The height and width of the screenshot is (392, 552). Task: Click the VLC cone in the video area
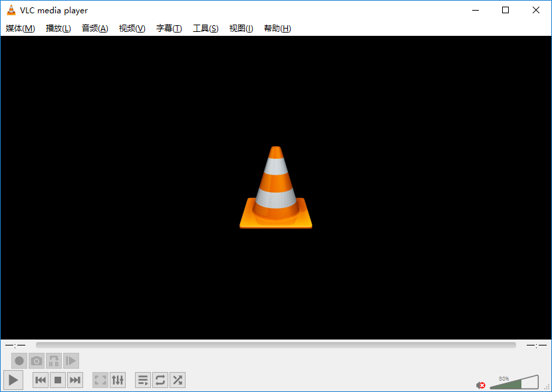pos(275,187)
